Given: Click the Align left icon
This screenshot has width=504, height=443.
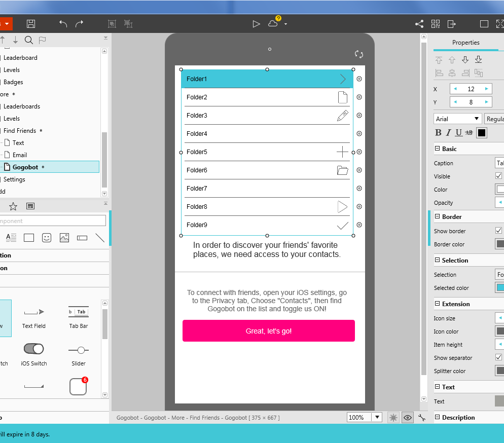Looking at the screenshot, I should 439,73.
